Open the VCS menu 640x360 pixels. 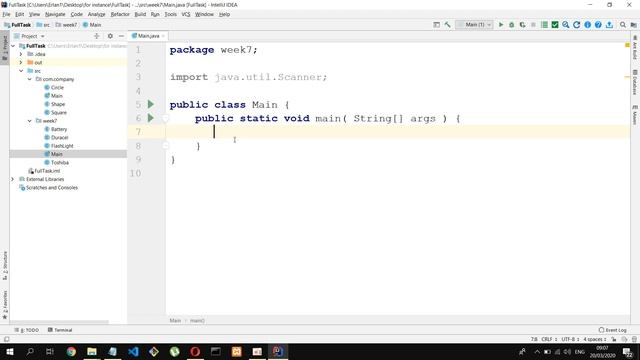(186, 14)
